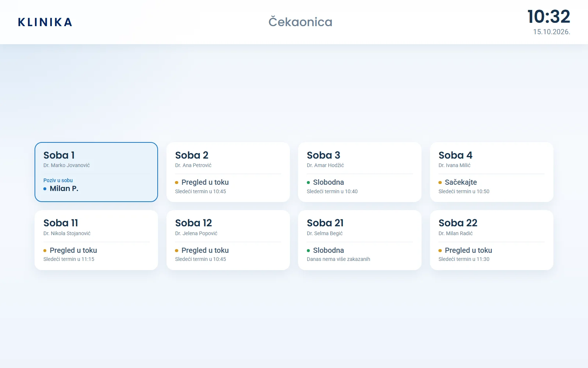Open the Soba 21 heading
588x368 pixels.
pyautogui.click(x=325, y=223)
